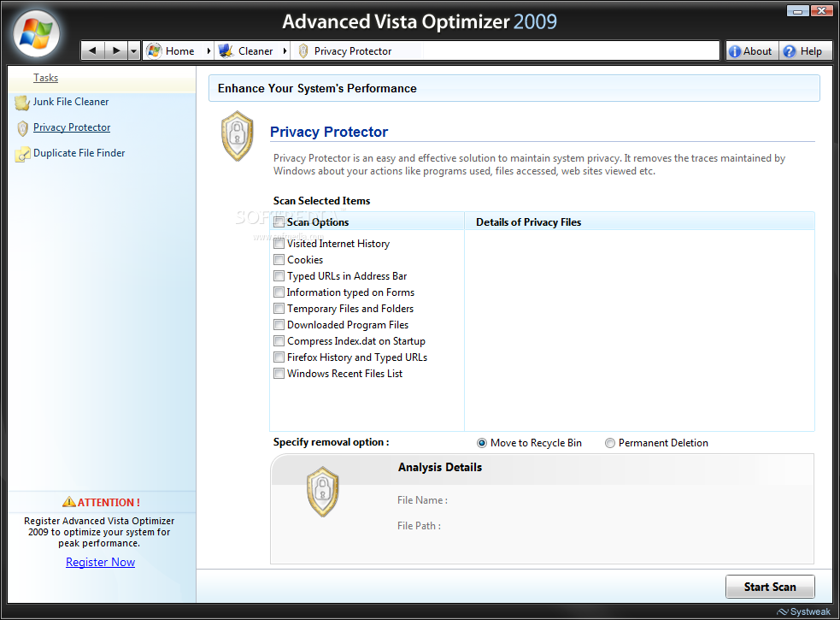Screen dimensions: 840x620
Task: Expand the arrow after Home breadcrumb
Action: coord(209,51)
